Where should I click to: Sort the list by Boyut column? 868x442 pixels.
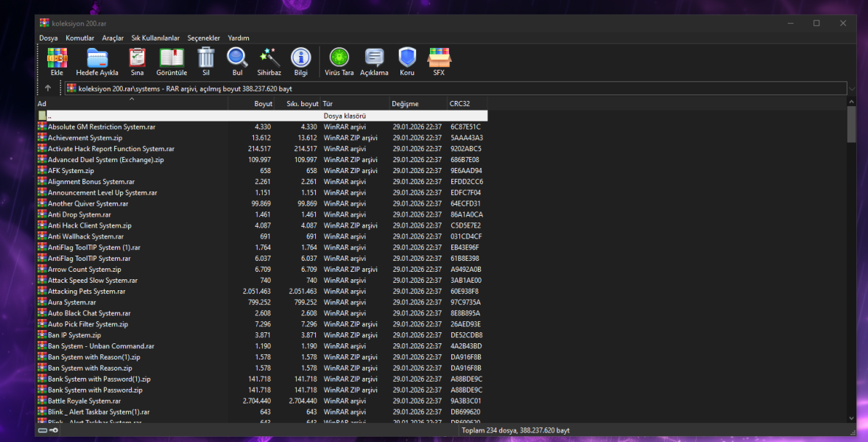tap(263, 104)
